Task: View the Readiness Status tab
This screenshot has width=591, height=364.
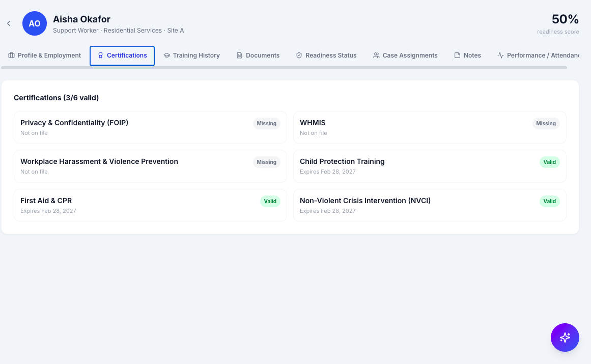Action: pos(326,55)
